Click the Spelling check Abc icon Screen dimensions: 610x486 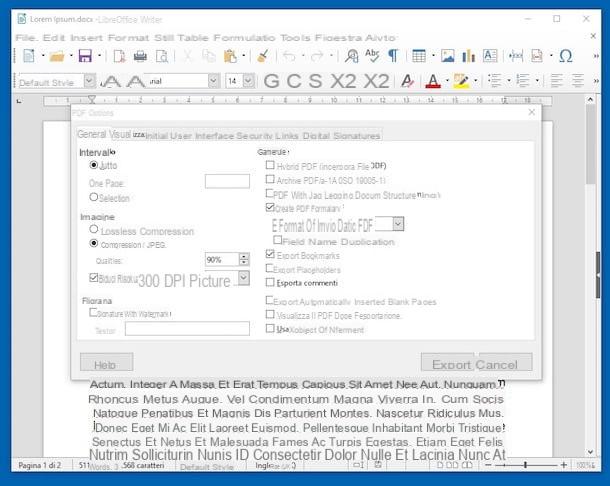click(x=372, y=56)
